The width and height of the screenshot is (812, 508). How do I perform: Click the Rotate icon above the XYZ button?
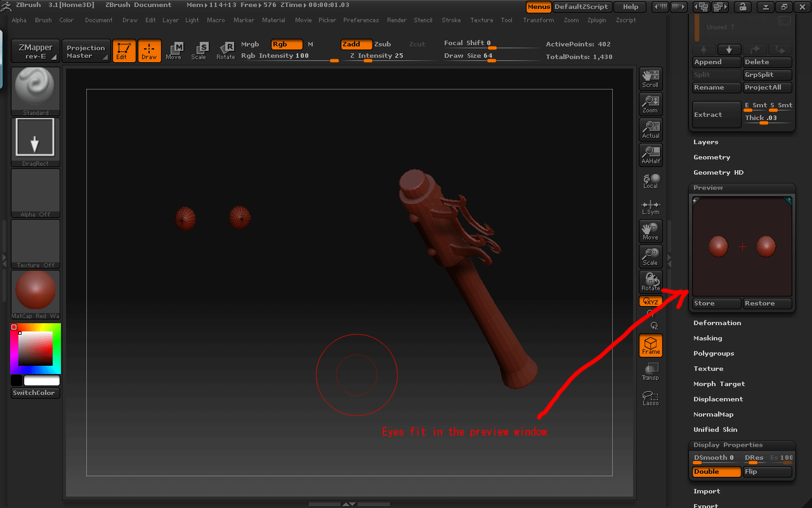point(650,282)
